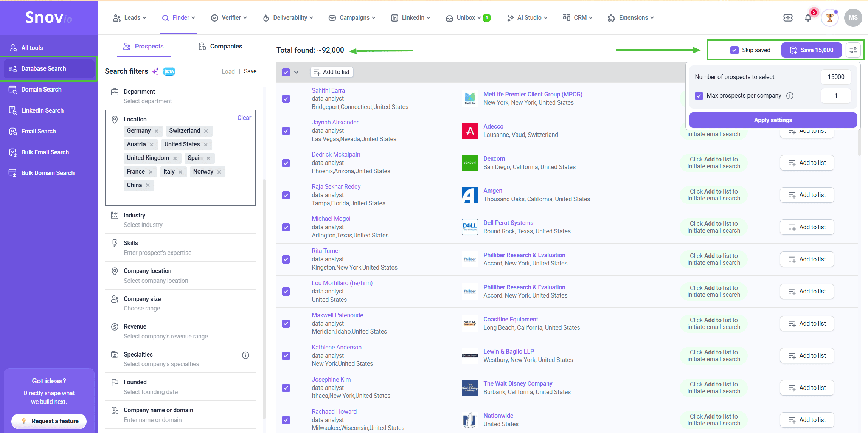Expand the CRM dropdown menu

[578, 18]
